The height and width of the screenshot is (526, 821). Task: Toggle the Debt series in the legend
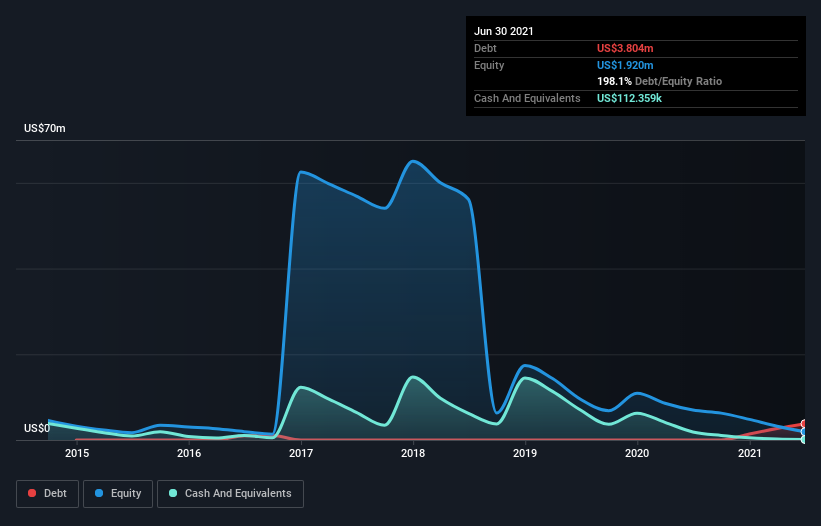(47, 494)
